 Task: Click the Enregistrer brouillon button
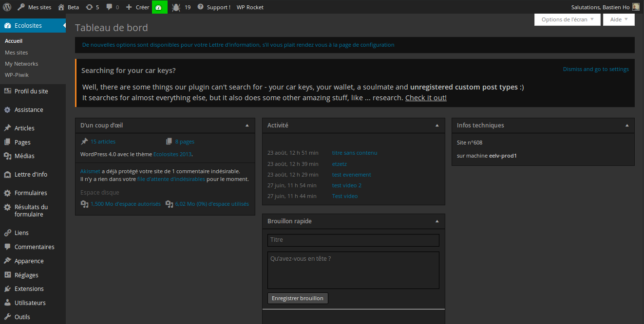(298, 298)
